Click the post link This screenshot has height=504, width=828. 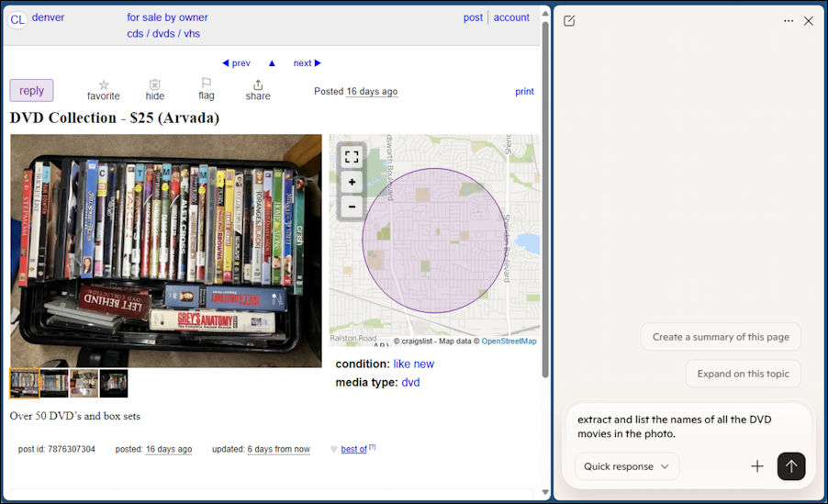pos(473,17)
